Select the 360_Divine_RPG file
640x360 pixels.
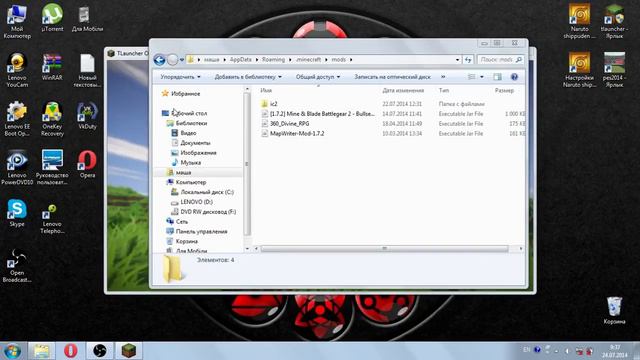285,124
